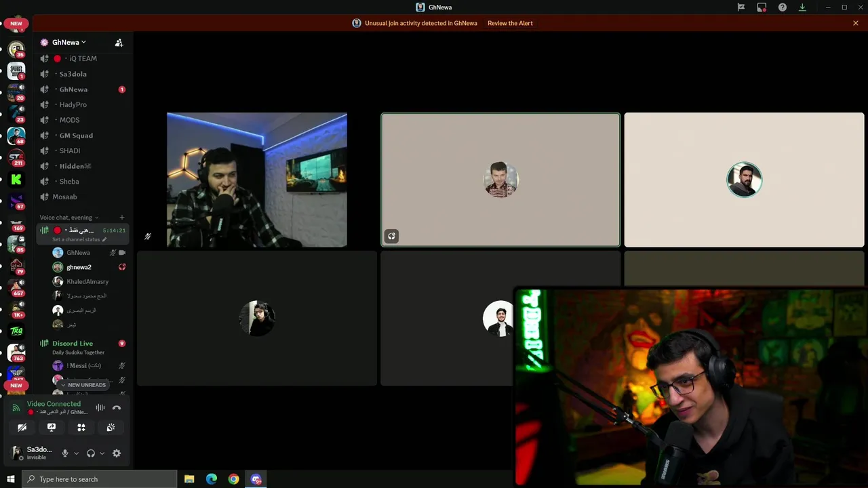Click Review the Alert link
The image size is (868, 488).
(510, 23)
